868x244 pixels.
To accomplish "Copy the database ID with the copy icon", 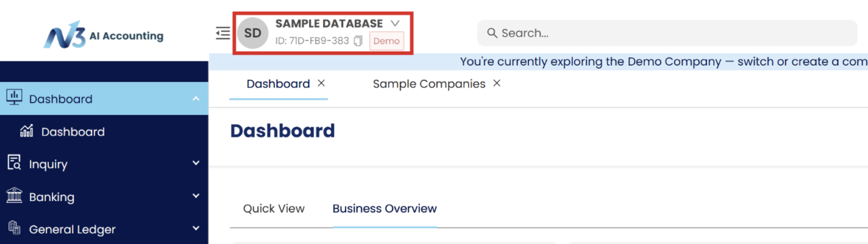I will tap(358, 41).
